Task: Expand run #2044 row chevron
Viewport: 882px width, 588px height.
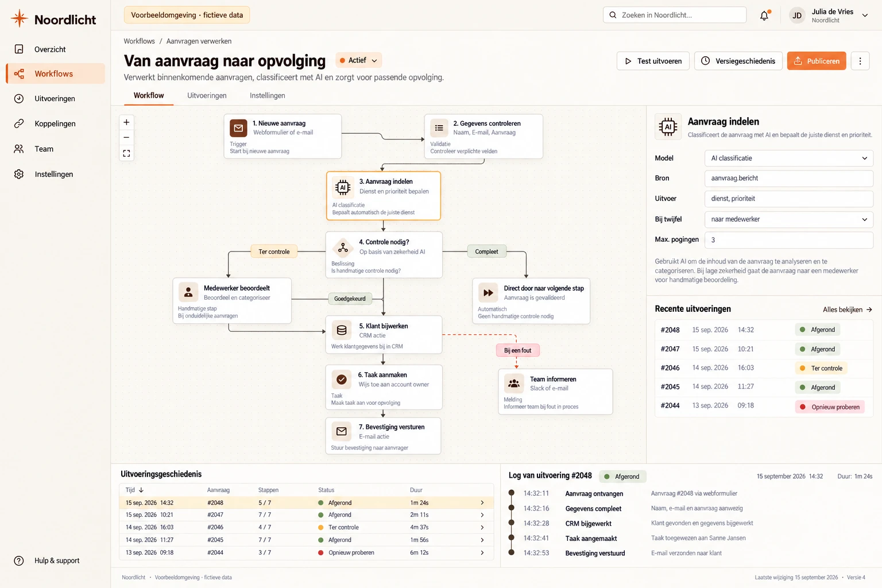Action: point(482,552)
